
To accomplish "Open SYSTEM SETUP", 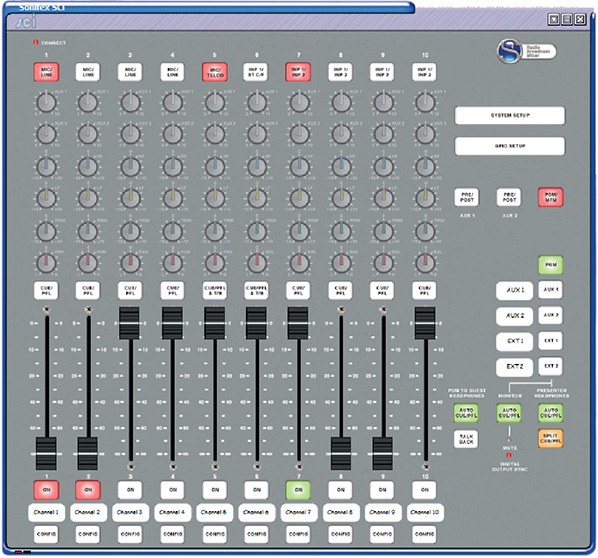I will point(510,115).
